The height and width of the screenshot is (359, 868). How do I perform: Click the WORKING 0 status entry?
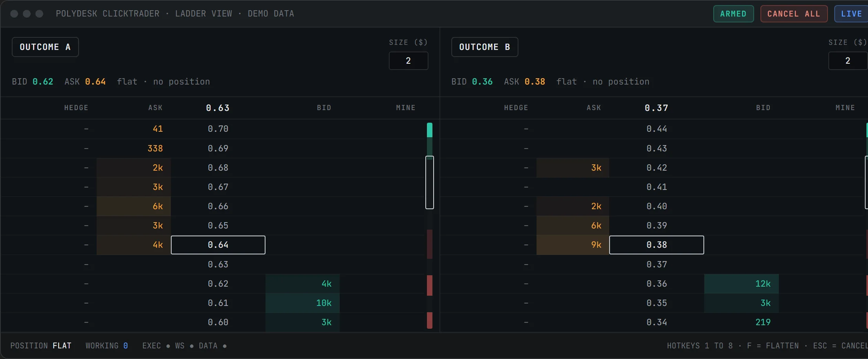(107, 346)
